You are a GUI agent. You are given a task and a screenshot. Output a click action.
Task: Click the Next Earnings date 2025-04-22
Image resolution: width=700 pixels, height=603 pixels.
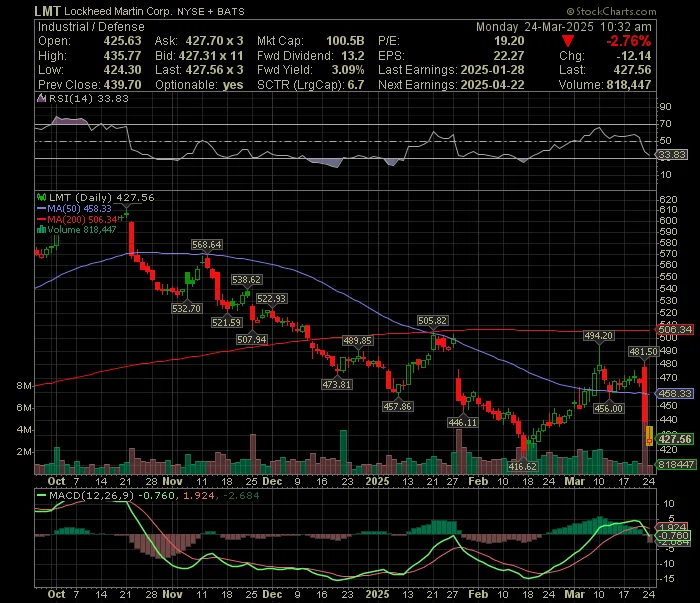pos(492,85)
